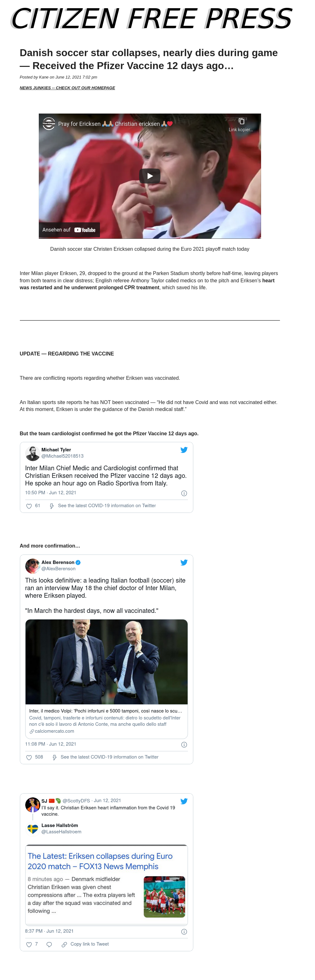Screen dimensions: 315x980
Task: Like Alex Berenson's tweet using the heart
Action: 29,757
